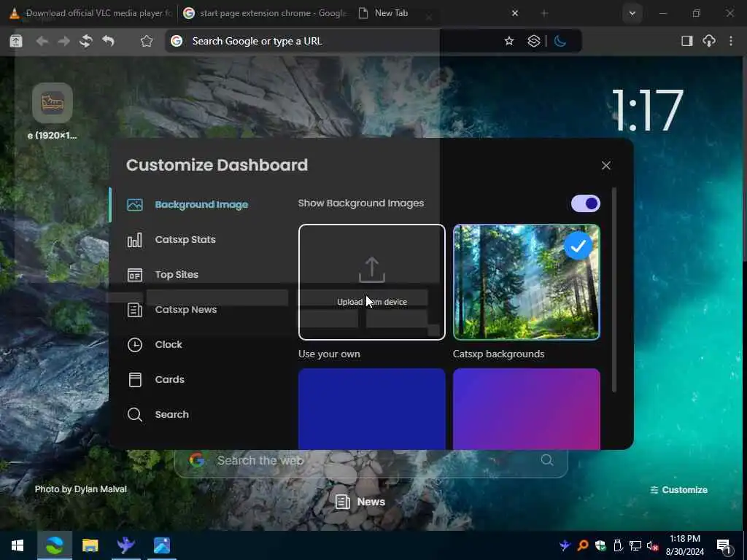The height and width of the screenshot is (560, 747).
Task: Select Top Sites in the sidebar
Action: point(163,275)
